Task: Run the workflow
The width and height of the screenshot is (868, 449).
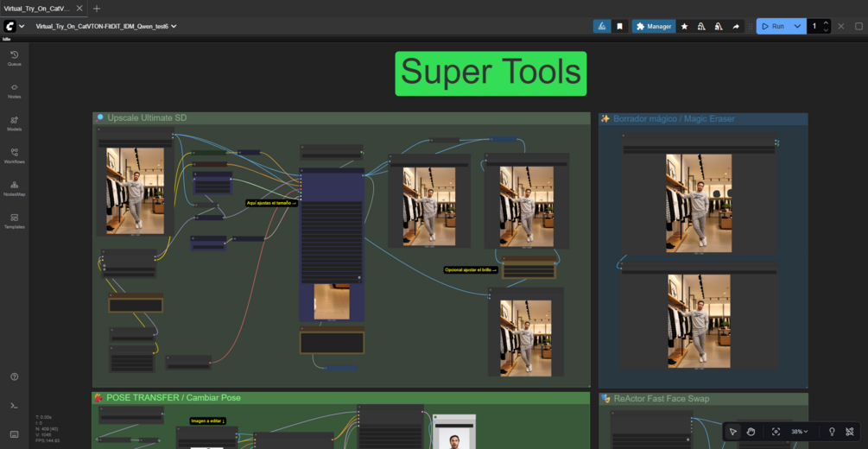Action: coord(773,26)
